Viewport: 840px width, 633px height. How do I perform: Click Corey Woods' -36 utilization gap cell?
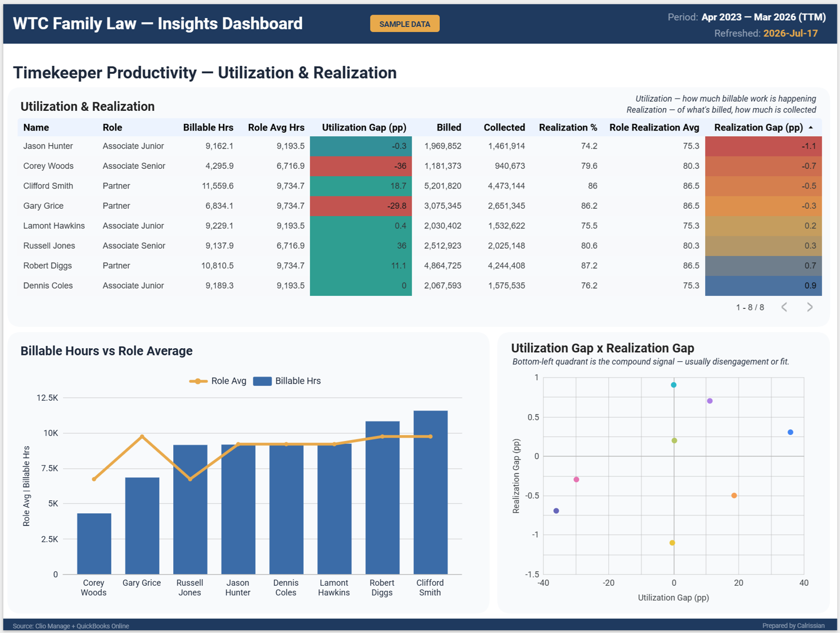361,166
